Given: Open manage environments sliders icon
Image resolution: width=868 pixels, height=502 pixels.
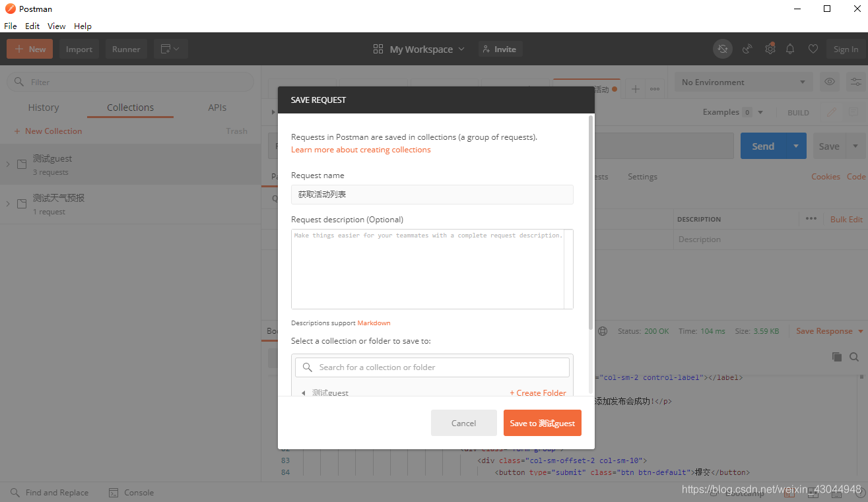Looking at the screenshot, I should [856, 82].
